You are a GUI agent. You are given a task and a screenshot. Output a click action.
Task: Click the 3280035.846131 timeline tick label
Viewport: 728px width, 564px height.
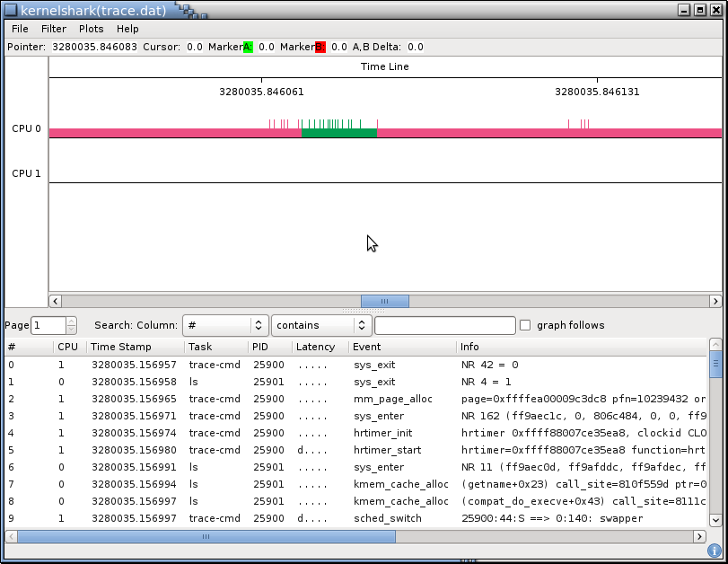pos(597,92)
